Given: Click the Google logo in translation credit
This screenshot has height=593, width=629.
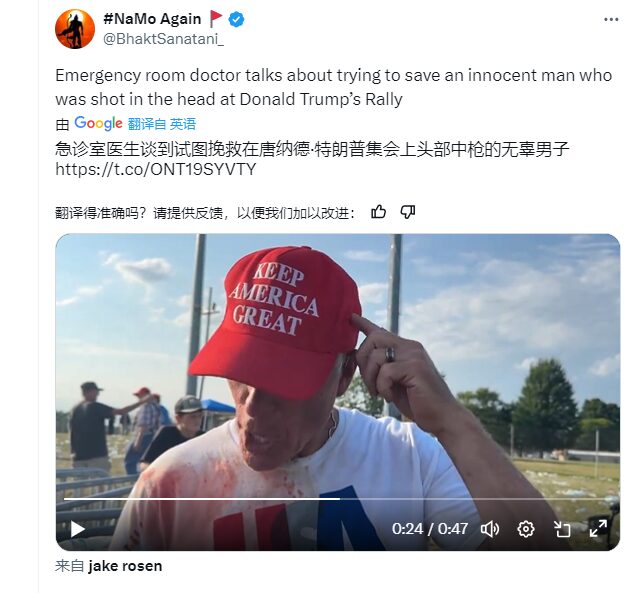Looking at the screenshot, I should pyautogui.click(x=98, y=123).
